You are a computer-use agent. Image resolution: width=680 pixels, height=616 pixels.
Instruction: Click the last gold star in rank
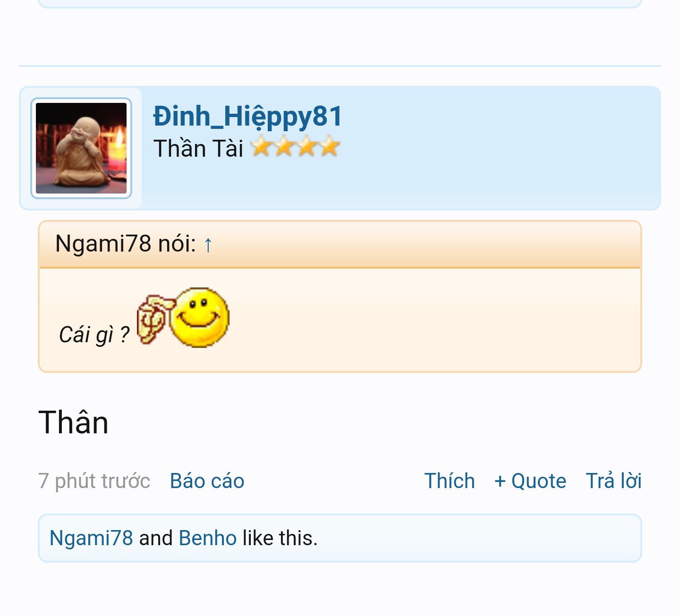point(329,146)
